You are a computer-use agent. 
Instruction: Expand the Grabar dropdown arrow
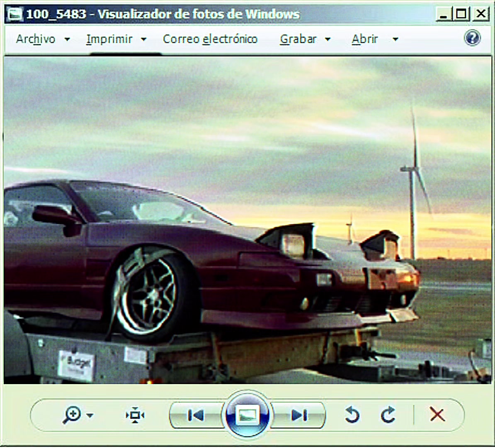pyautogui.click(x=328, y=39)
